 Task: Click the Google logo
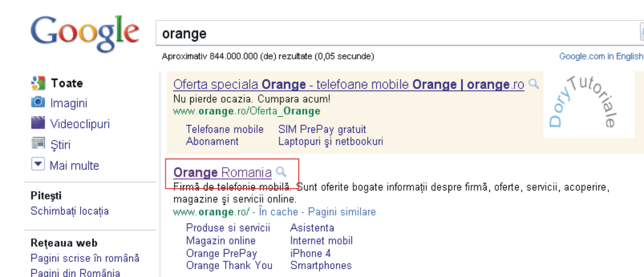[x=84, y=31]
